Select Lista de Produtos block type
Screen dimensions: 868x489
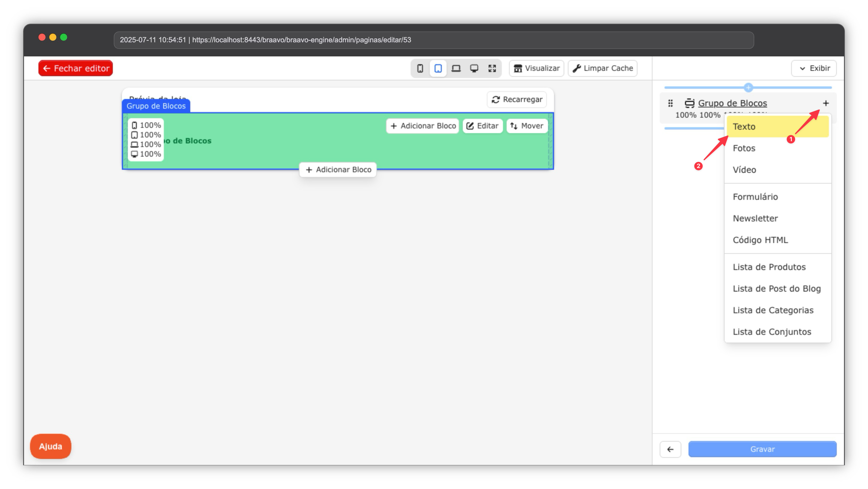(769, 267)
